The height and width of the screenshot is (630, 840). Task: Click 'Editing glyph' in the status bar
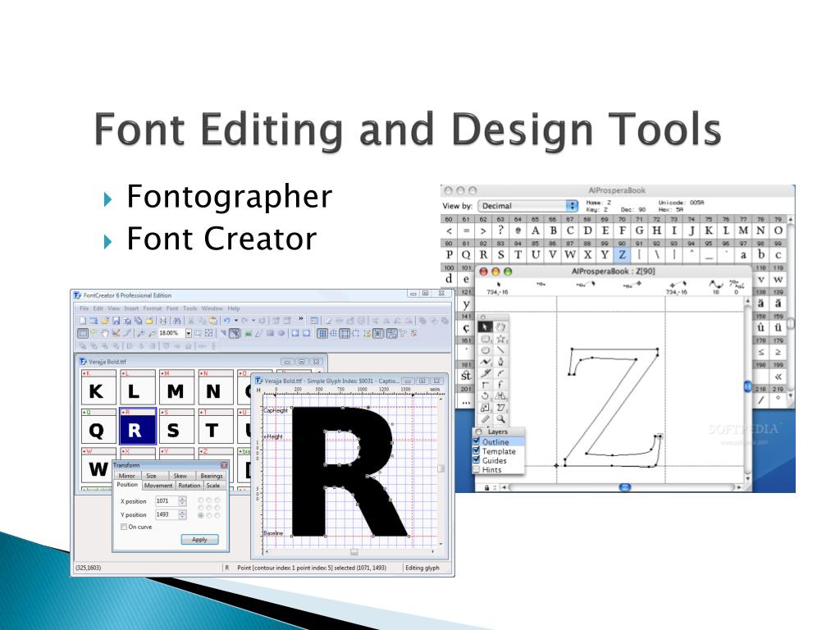click(422, 568)
